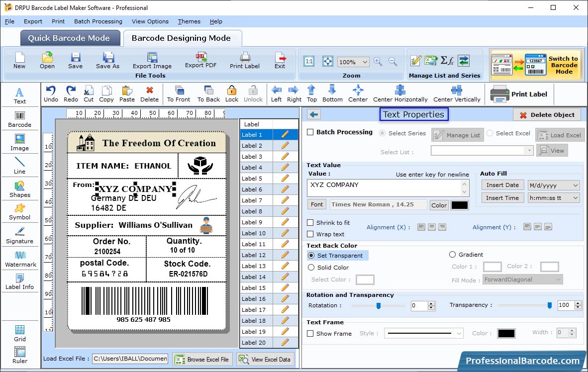The width and height of the screenshot is (588, 372).
Task: Choose the Image tool in sidebar
Action: [19, 143]
